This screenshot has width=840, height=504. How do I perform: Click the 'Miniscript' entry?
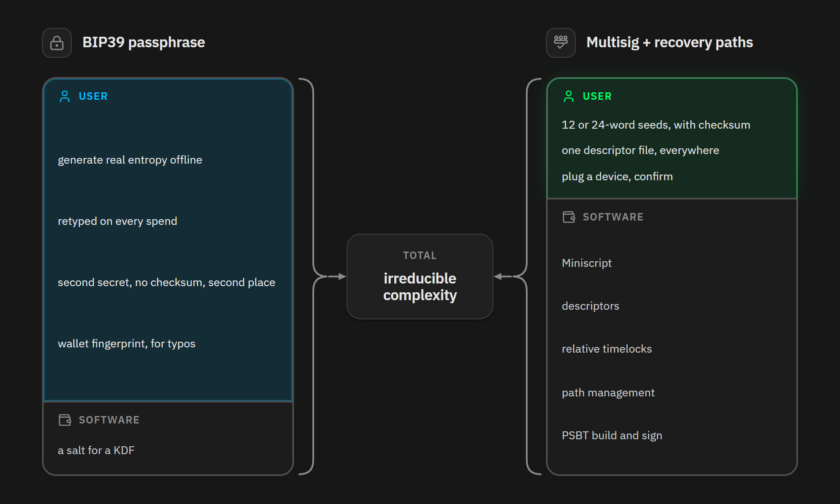click(587, 263)
